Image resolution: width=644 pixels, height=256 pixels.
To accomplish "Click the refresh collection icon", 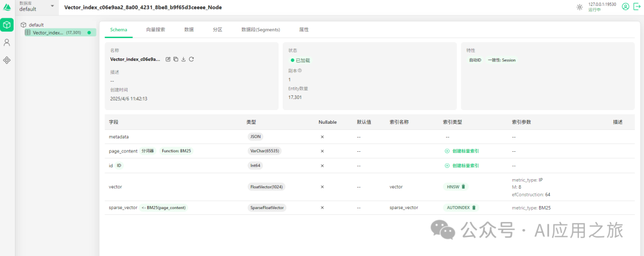I will pos(191,60).
